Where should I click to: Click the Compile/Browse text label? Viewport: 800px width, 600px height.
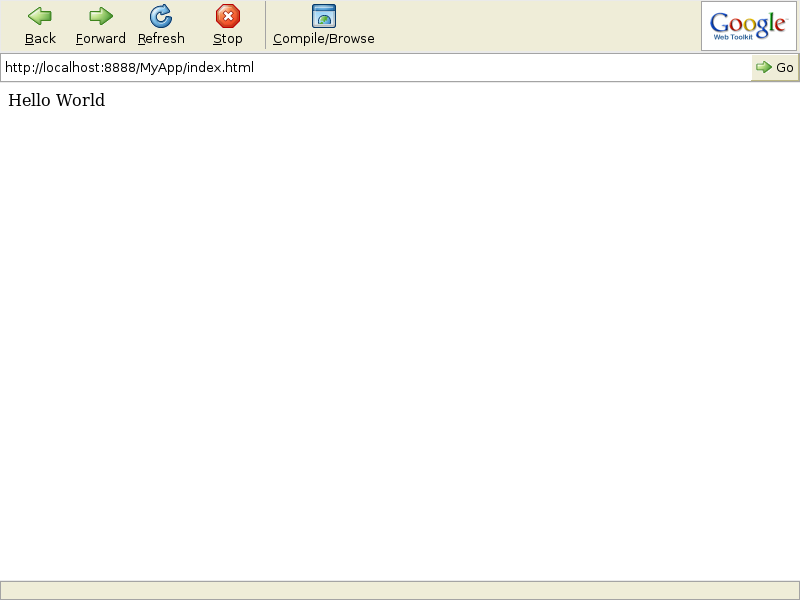click(x=324, y=39)
